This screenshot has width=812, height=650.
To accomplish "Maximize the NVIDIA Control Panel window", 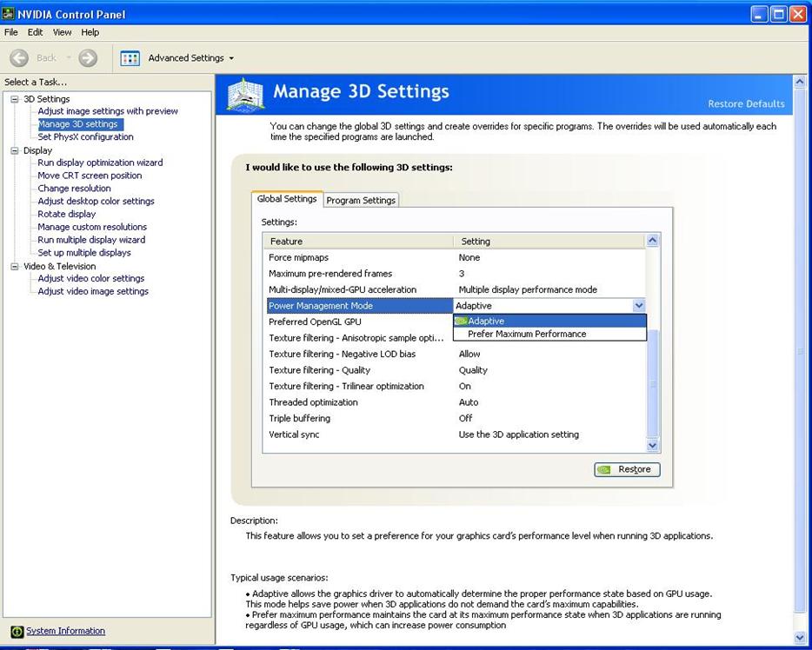I will (778, 14).
